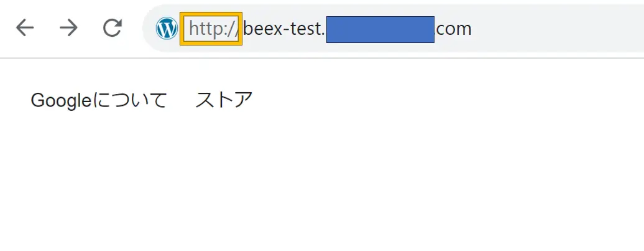Advance to next page with forward arrow
The image size is (644, 251).
coord(68,28)
